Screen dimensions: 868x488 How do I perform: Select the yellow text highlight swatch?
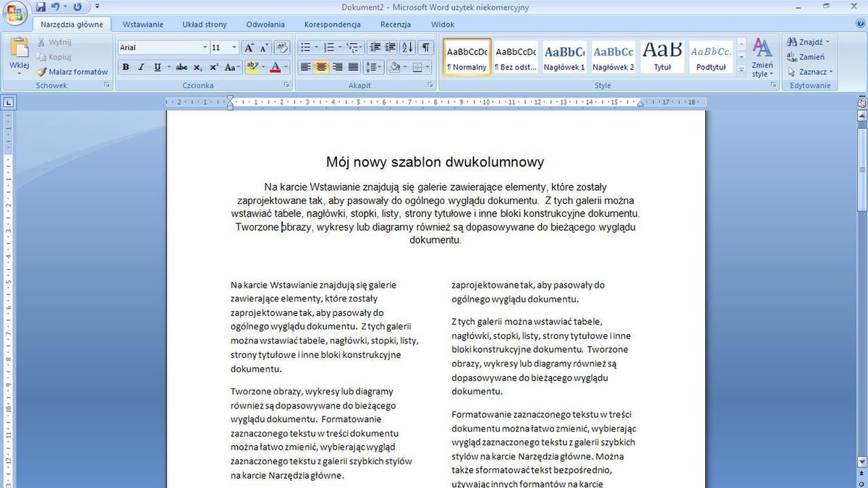pos(253,67)
